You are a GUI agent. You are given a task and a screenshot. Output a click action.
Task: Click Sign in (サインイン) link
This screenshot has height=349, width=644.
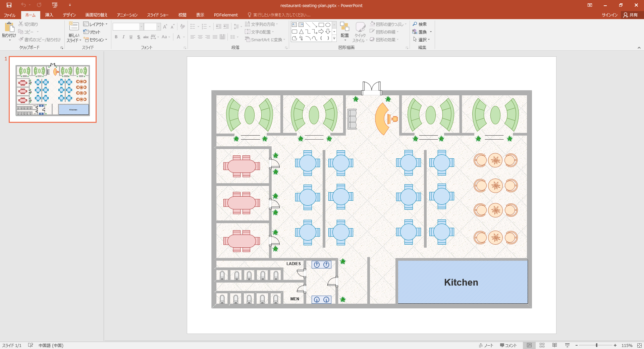click(609, 15)
